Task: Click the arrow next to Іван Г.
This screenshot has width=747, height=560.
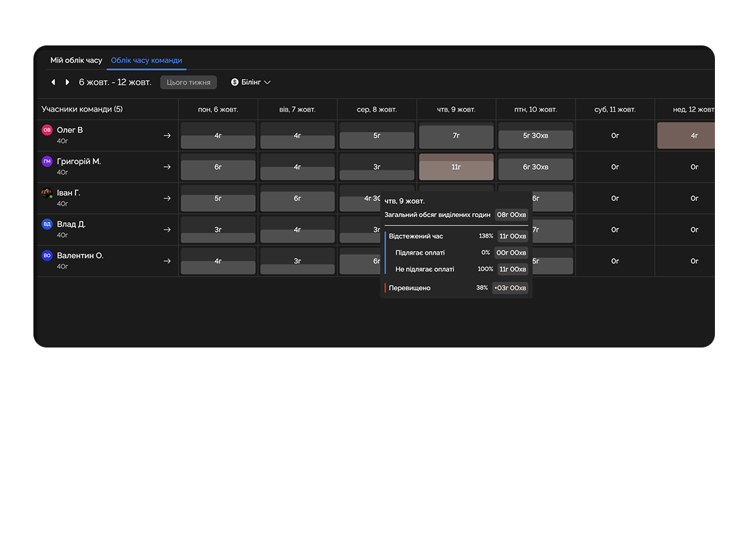Action: point(167,198)
